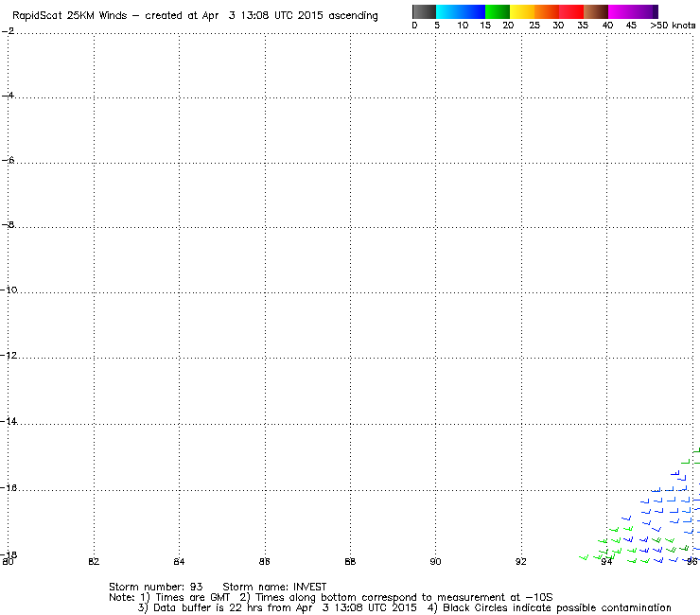The image size is (700, 615).
Task: Click the 'Storm number: 93' text
Action: pyautogui.click(x=156, y=587)
